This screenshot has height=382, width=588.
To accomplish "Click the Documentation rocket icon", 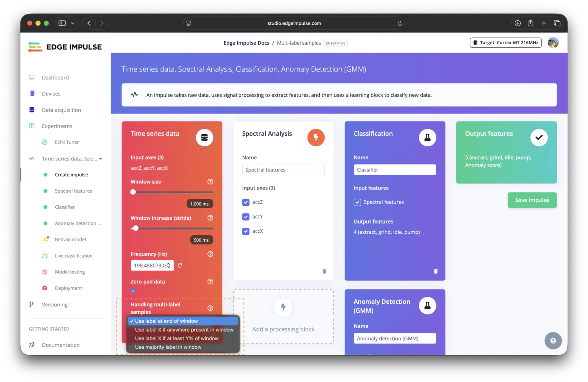I will point(32,345).
